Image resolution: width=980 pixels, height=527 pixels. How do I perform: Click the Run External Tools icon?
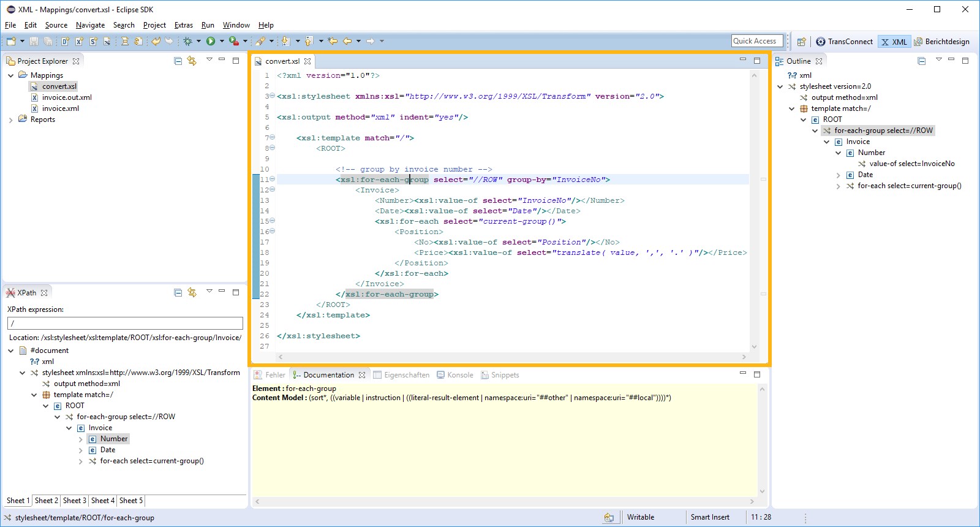(233, 41)
